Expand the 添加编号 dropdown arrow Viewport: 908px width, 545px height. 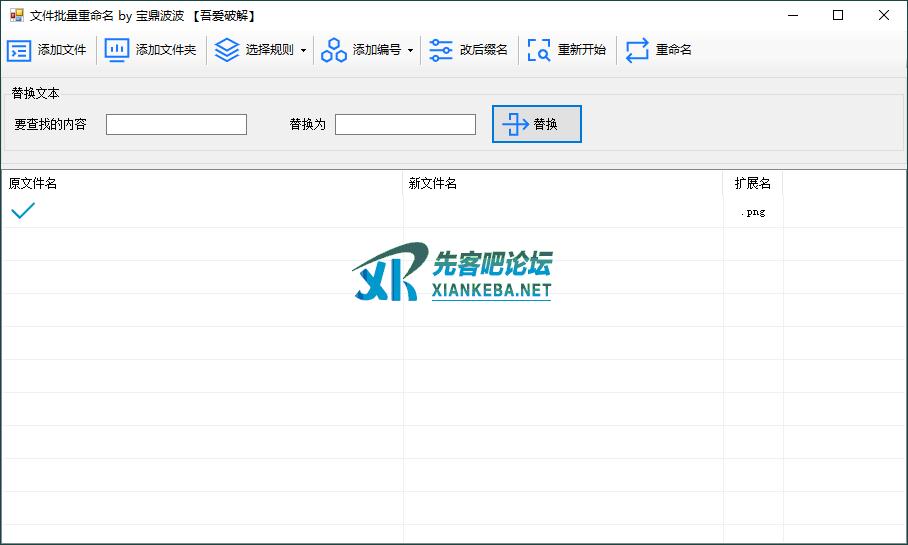click(410, 50)
